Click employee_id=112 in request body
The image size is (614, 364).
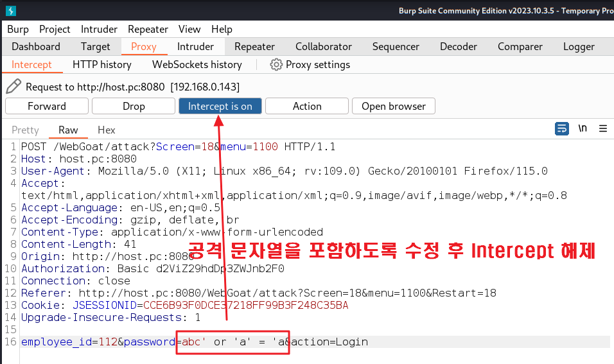[69, 342]
